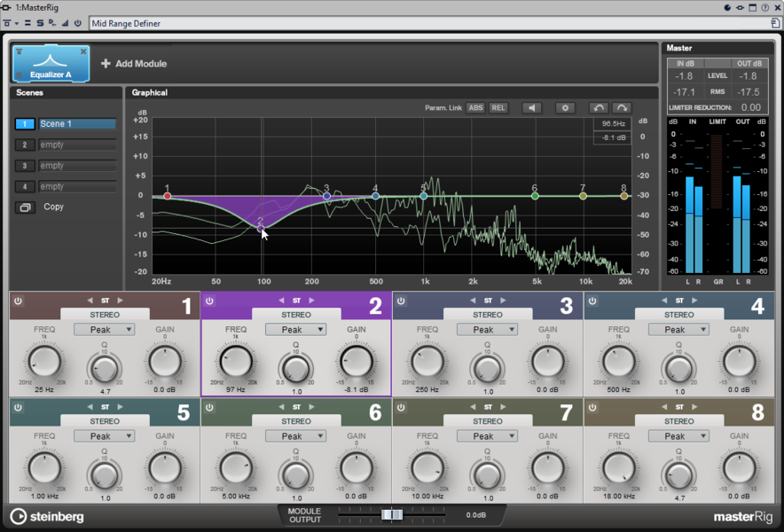Open band 7 filter type Peak dropdown

tap(488, 436)
